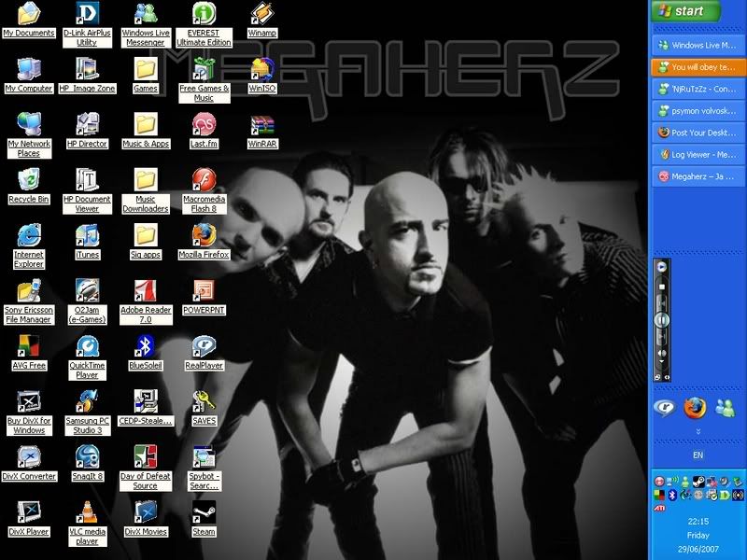Launch RealPlayer from Quick Launch
The height and width of the screenshot is (560, 747).
665,408
